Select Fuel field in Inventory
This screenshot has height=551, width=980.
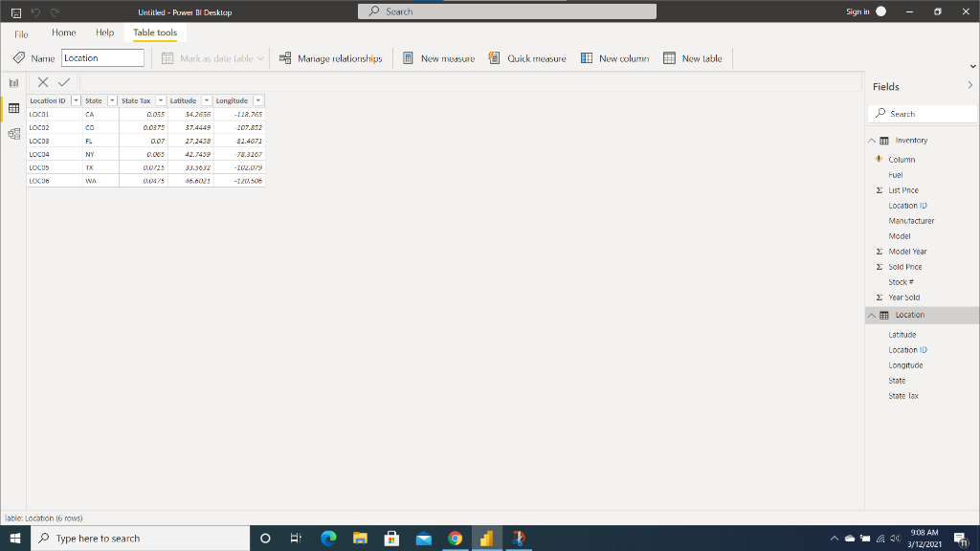(896, 176)
